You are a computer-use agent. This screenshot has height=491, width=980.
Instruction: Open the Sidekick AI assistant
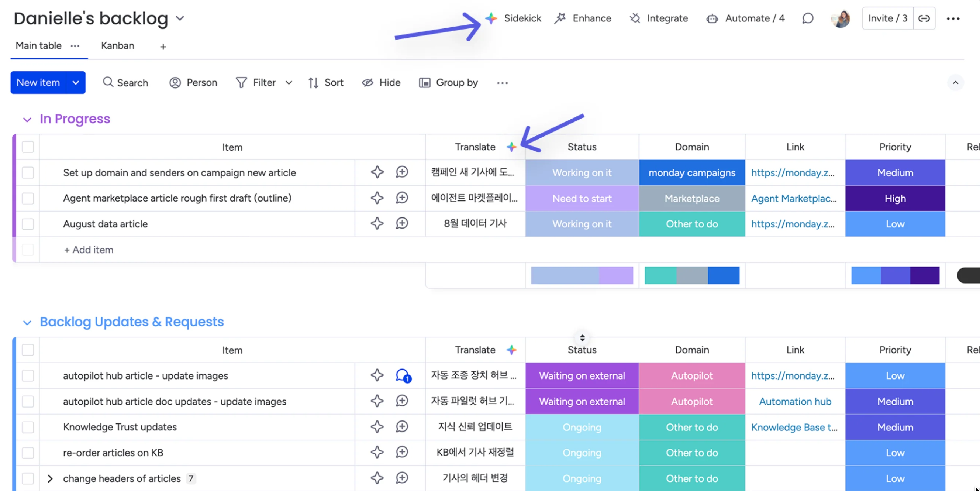click(x=513, y=18)
